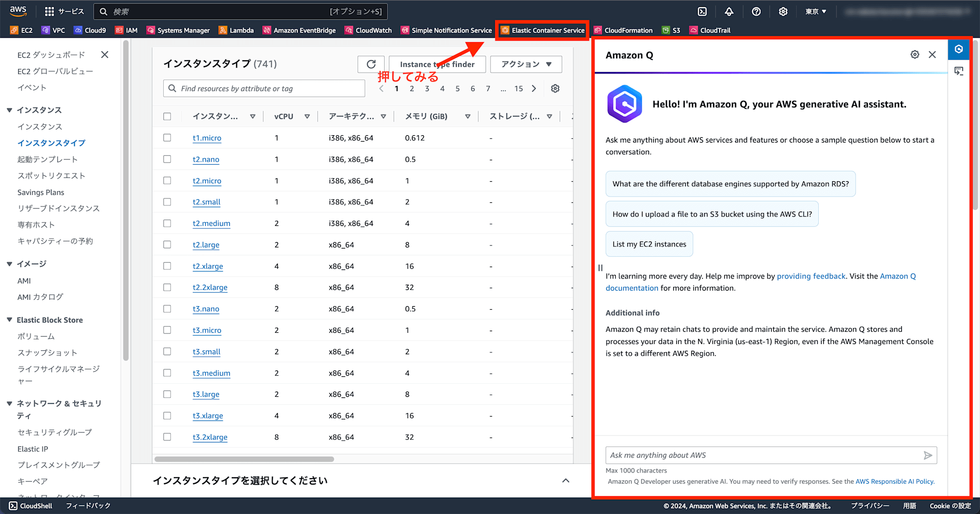This screenshot has height=514, width=980.
Task: Close the Amazon Q panel
Action: coord(932,55)
